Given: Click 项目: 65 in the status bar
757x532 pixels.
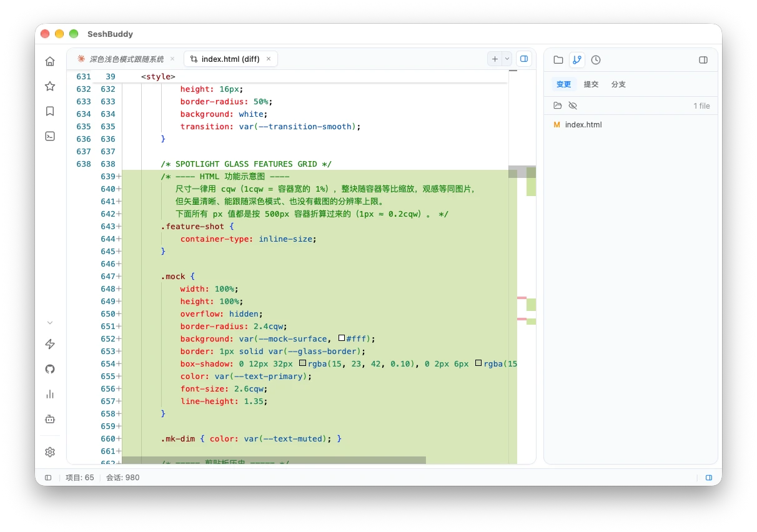Looking at the screenshot, I should [80, 478].
